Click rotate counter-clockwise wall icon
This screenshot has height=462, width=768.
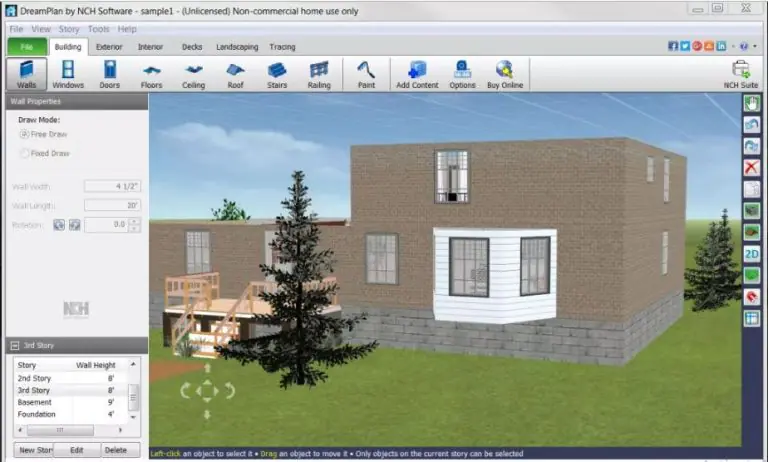point(59,225)
